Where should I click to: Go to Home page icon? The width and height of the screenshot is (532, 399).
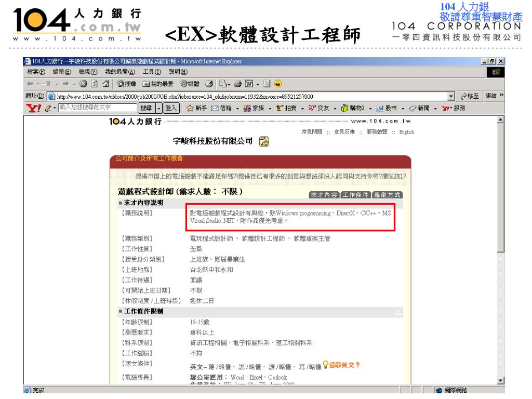tap(106, 84)
